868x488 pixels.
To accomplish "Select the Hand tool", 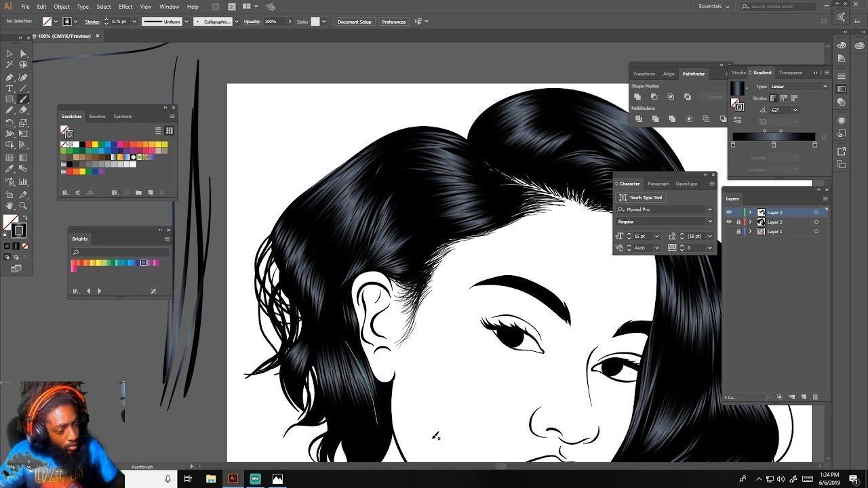I will point(9,206).
